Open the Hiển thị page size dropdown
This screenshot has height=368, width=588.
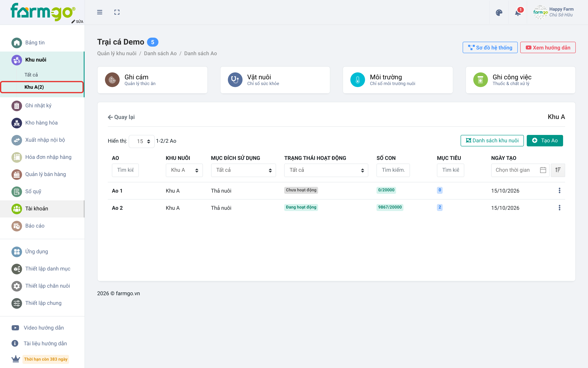142,141
